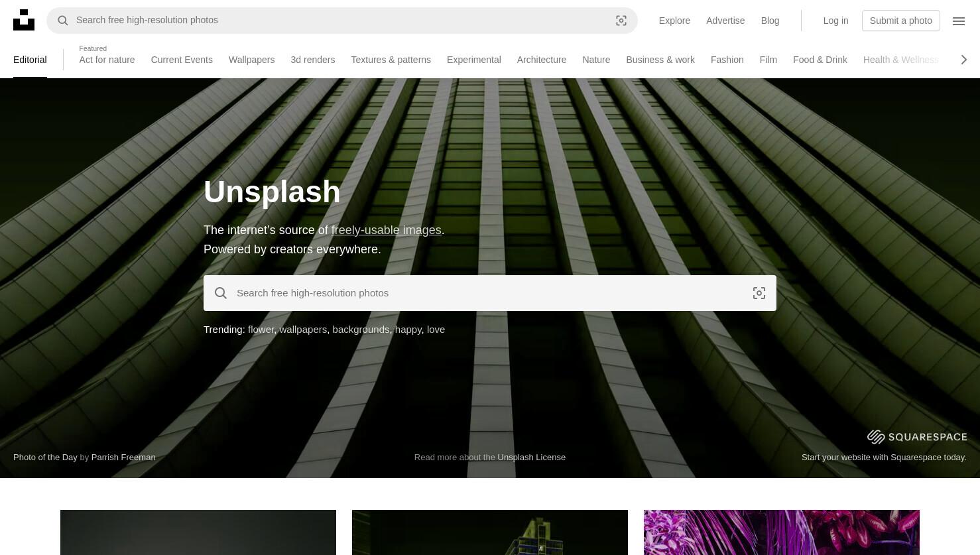980x555 pixels.
Task: Open the Unsplash License link
Action: pyautogui.click(x=532, y=457)
